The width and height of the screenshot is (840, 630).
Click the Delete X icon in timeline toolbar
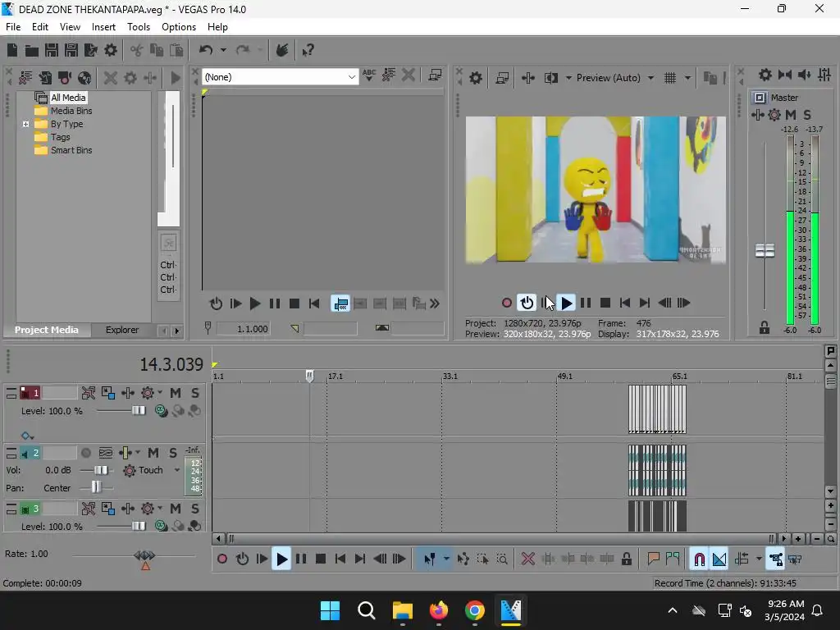527,559
